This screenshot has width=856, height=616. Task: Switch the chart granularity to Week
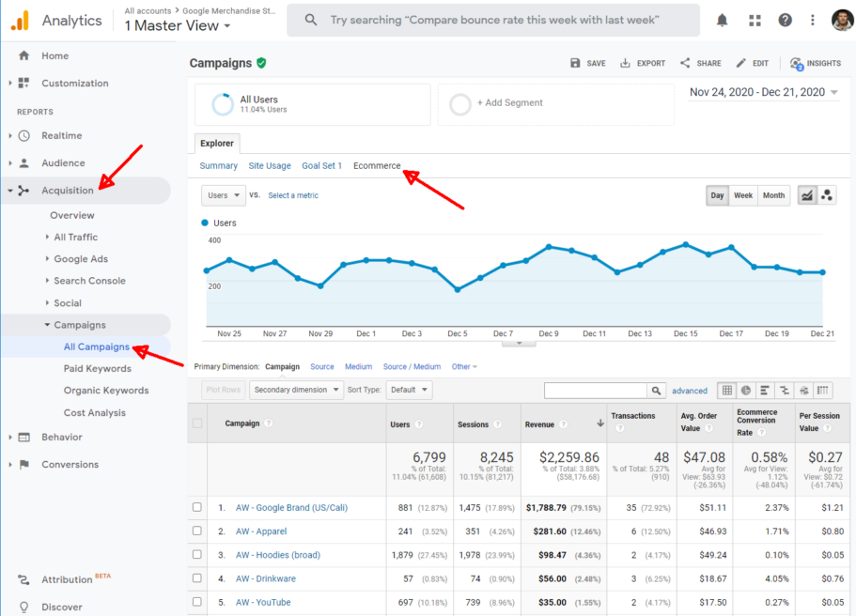point(743,195)
